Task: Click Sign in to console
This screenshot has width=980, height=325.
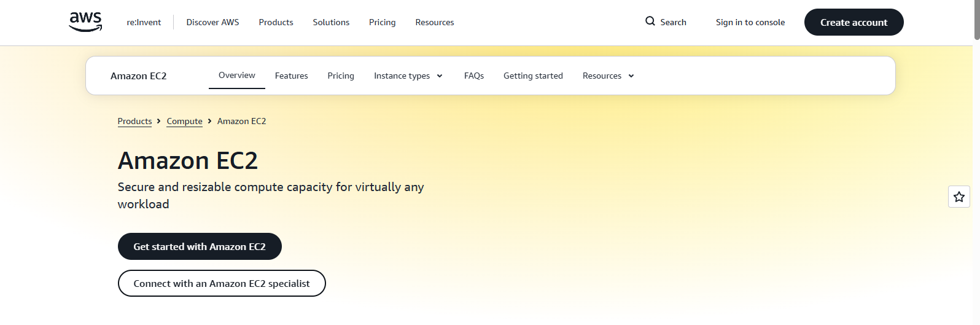Action: pyautogui.click(x=750, y=22)
